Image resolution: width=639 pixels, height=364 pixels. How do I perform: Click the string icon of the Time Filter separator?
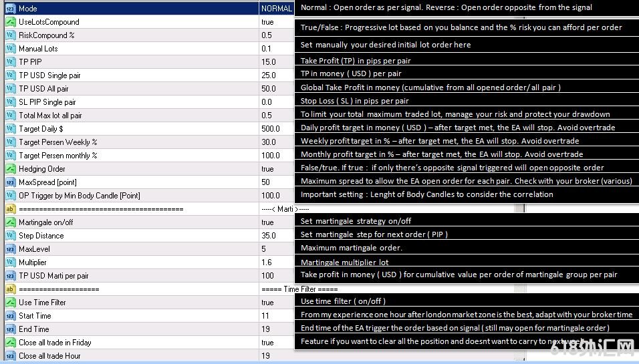tap(10, 289)
